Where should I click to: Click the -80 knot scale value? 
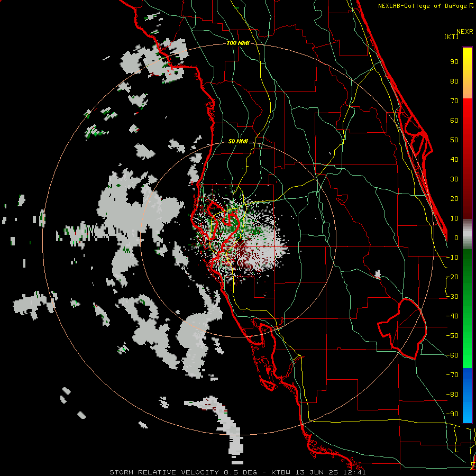click(x=452, y=395)
